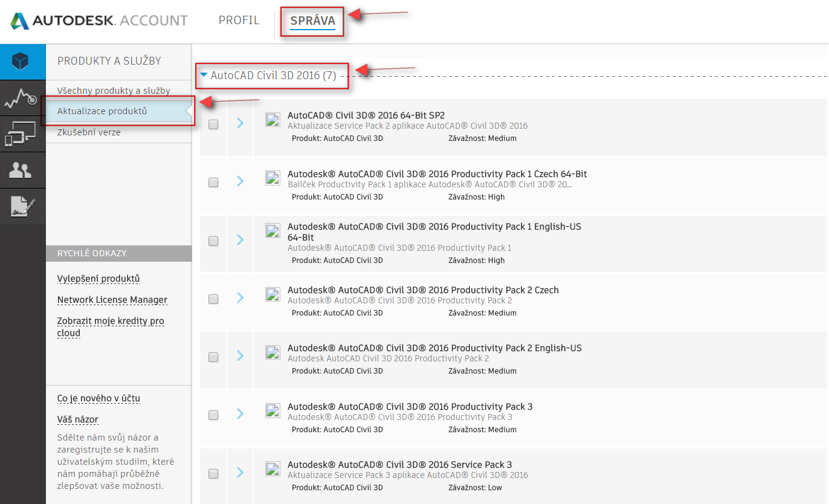The width and height of the screenshot is (829, 504).
Task: Switch to the SPRÁVA tab
Action: (312, 21)
